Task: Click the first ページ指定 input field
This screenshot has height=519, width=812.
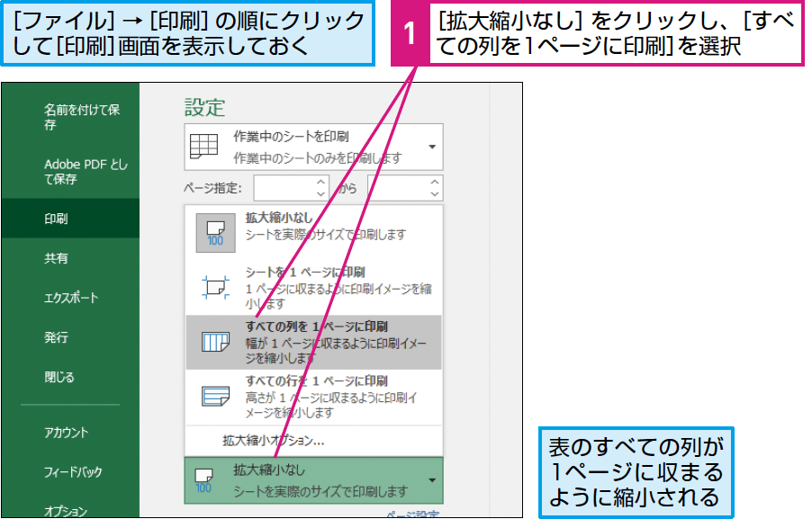Action: point(284,188)
